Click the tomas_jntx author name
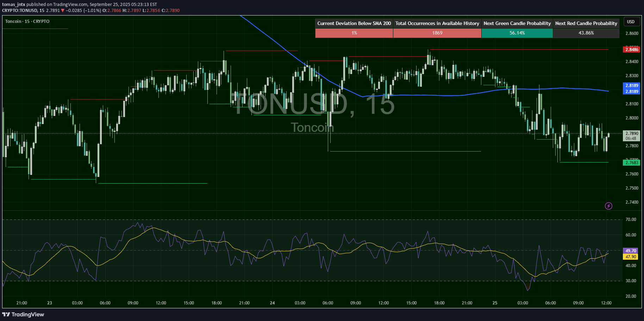The image size is (644, 321). [x=14, y=5]
